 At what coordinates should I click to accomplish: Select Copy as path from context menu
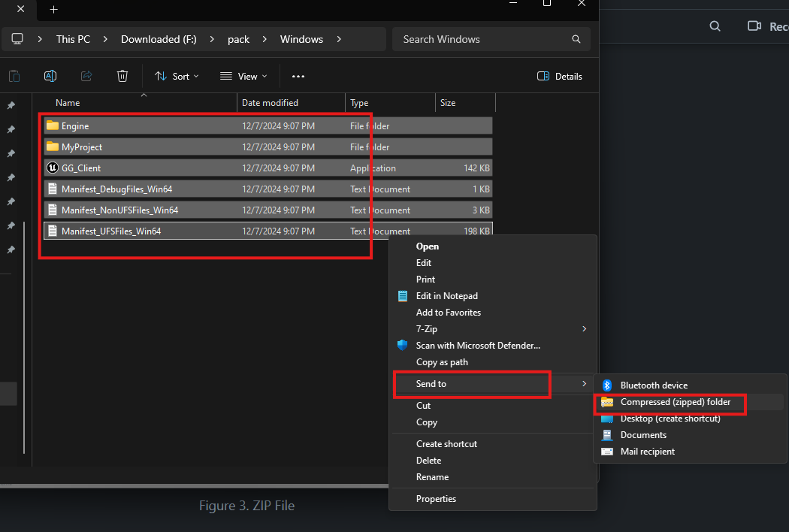[442, 362]
